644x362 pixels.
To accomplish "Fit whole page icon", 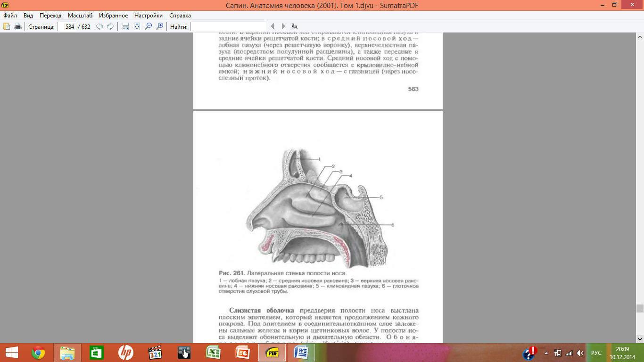I will tap(137, 26).
